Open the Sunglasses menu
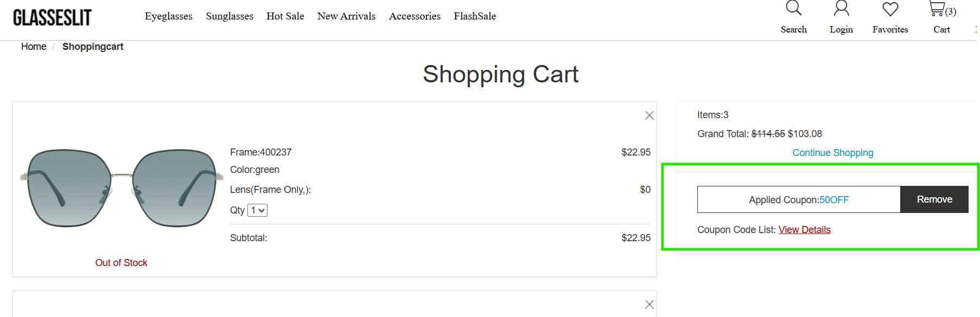 pos(229,16)
